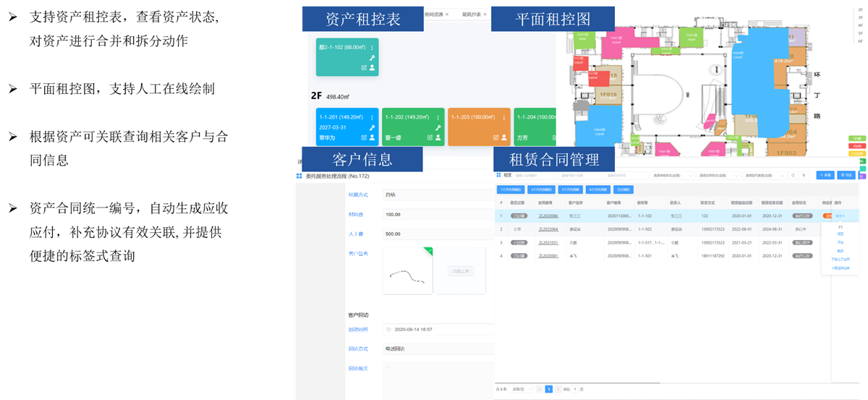Click the green legend color swatch on floor plan
The image size is (868, 400).
coord(856,137)
